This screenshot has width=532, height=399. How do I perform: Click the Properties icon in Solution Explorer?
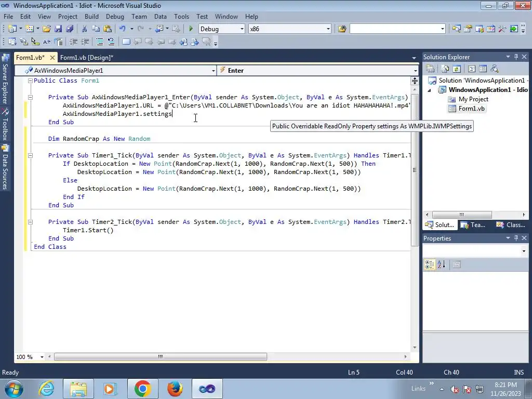tap(430, 69)
